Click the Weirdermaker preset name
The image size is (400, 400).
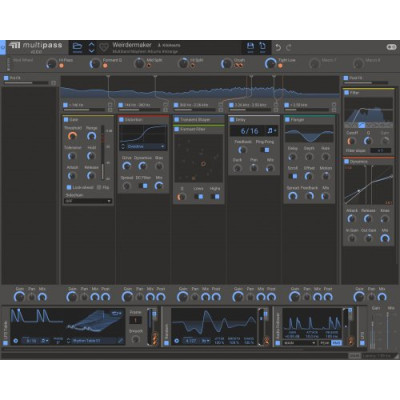tap(132, 45)
